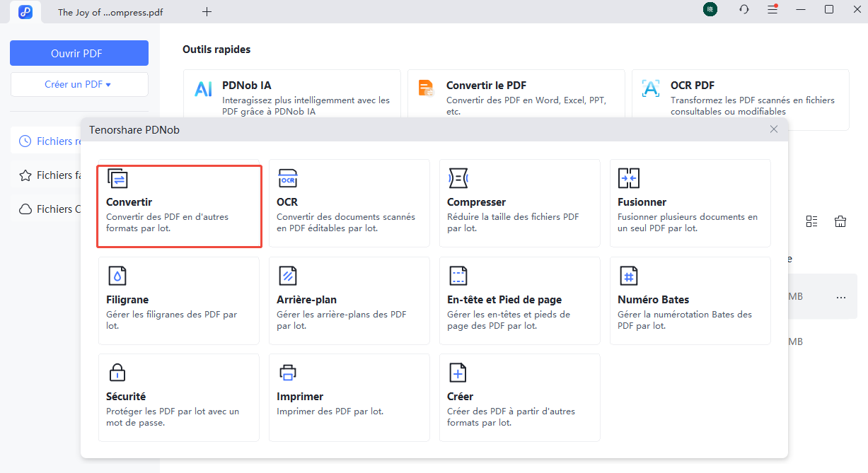
Task: Close the Tenorshare PDNob dialog
Action: tap(774, 129)
